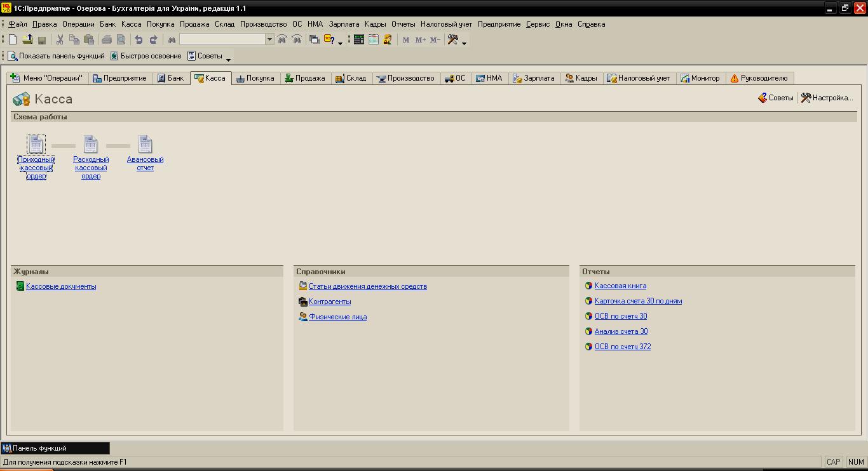Open Приходный кассовый ордер link
Image resolution: width=868 pixels, height=471 pixels.
point(36,168)
